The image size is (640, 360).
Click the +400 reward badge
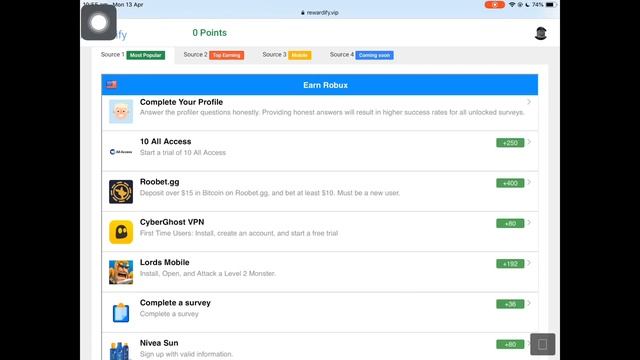pyautogui.click(x=510, y=183)
